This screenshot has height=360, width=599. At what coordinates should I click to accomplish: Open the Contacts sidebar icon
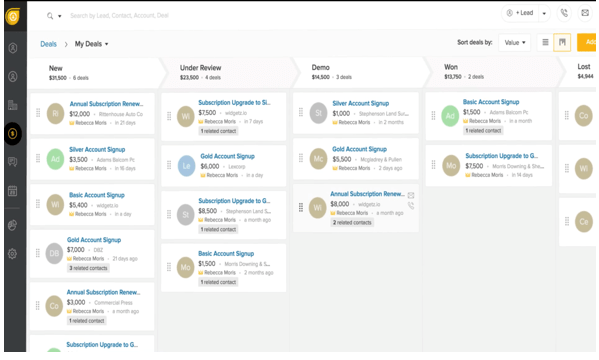[13, 77]
